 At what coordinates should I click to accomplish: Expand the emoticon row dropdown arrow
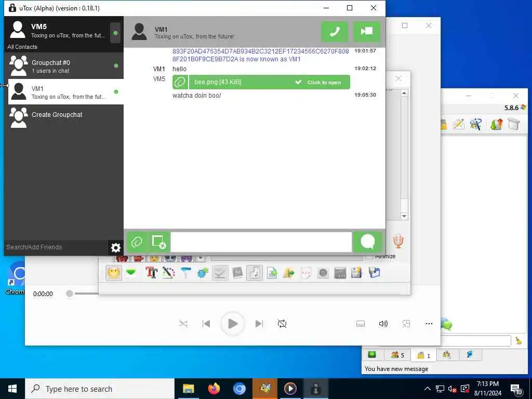200,258
